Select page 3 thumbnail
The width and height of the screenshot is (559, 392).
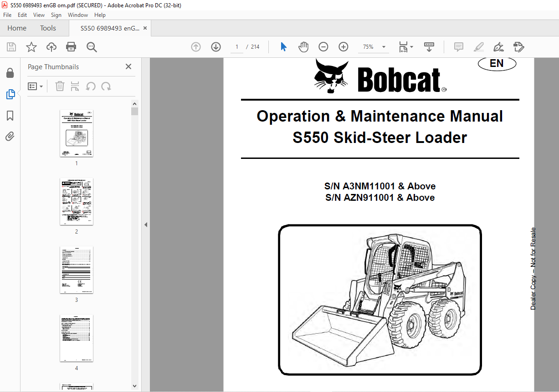[x=77, y=270]
